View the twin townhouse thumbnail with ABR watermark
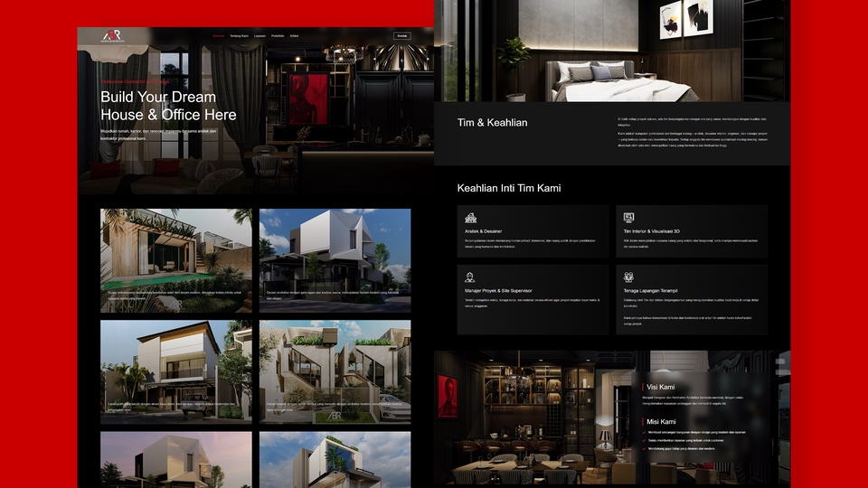Image resolution: width=868 pixels, height=488 pixels. tap(335, 371)
